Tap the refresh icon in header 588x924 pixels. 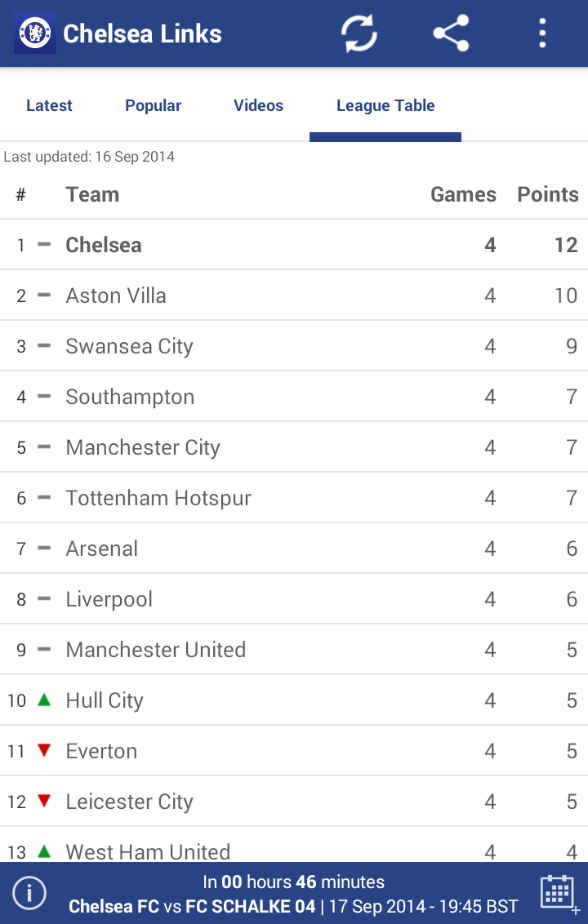coord(359,33)
